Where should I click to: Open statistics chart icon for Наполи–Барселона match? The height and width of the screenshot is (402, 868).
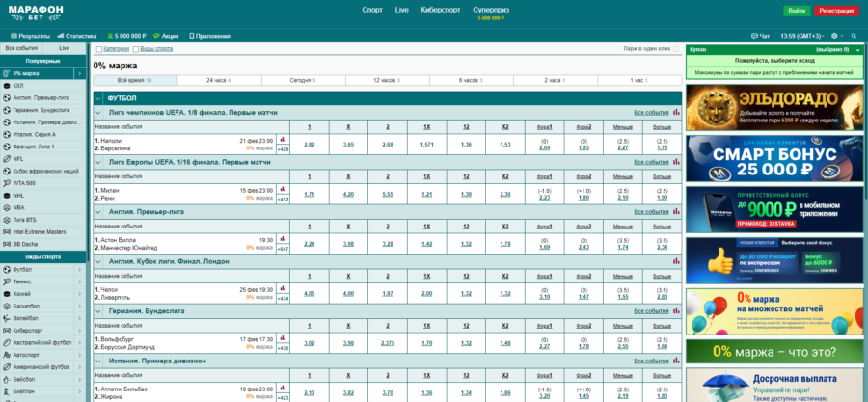tap(283, 140)
